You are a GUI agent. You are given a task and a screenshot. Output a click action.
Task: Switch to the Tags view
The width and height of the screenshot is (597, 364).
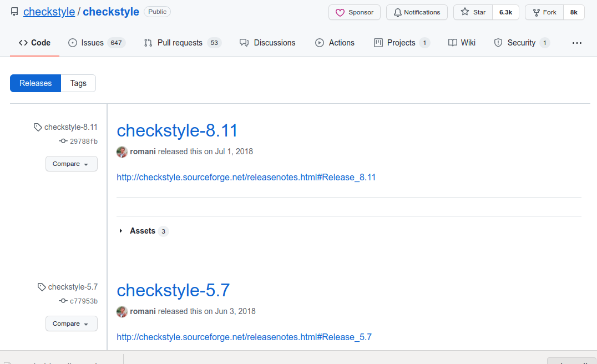78,83
